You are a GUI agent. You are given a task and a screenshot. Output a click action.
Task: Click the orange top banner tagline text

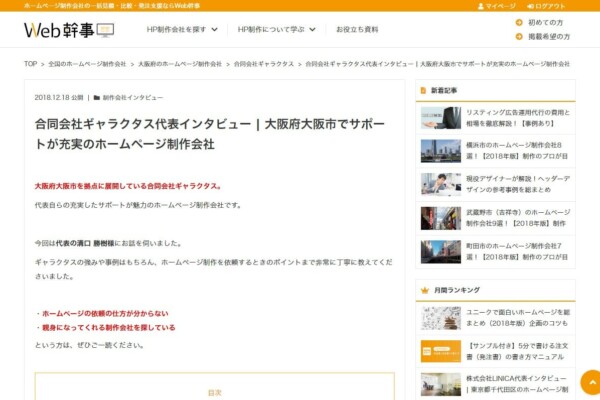[112, 6]
